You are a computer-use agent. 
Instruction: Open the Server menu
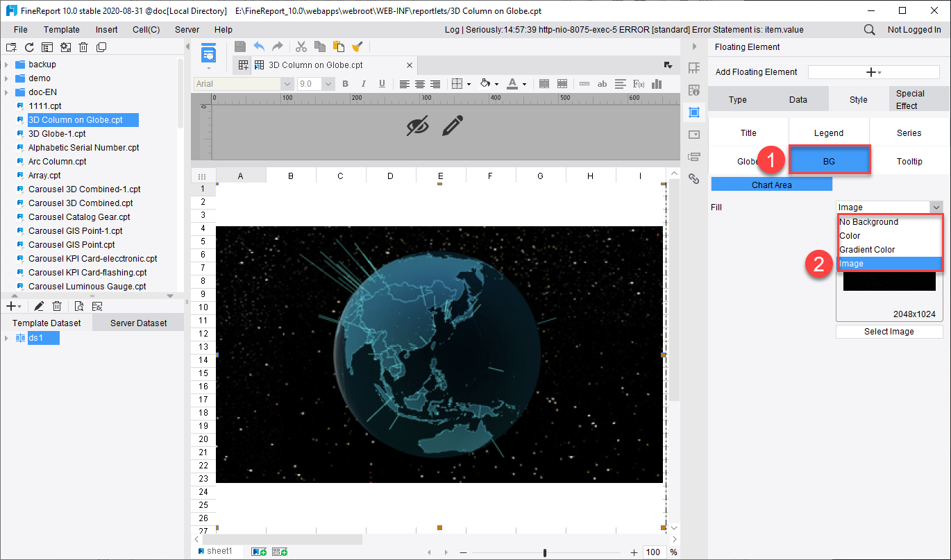pos(187,30)
